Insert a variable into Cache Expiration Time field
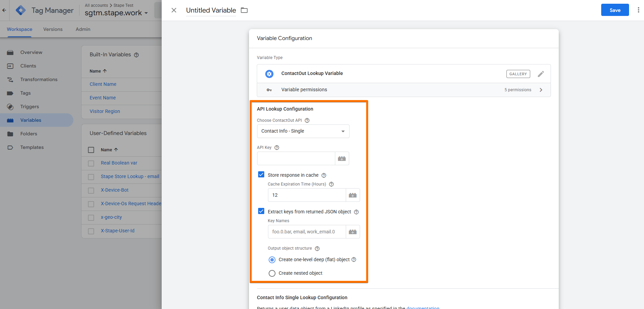Screen dimensions: 644x309 pos(353,195)
